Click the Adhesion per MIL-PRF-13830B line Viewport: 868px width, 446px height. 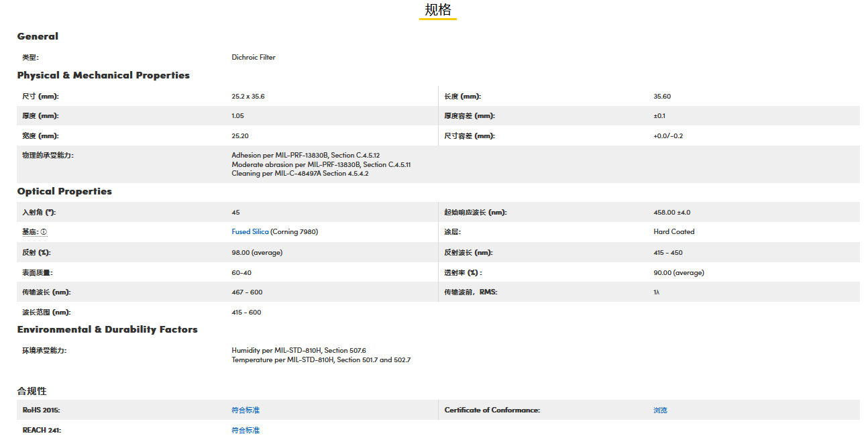pyautogui.click(x=306, y=156)
